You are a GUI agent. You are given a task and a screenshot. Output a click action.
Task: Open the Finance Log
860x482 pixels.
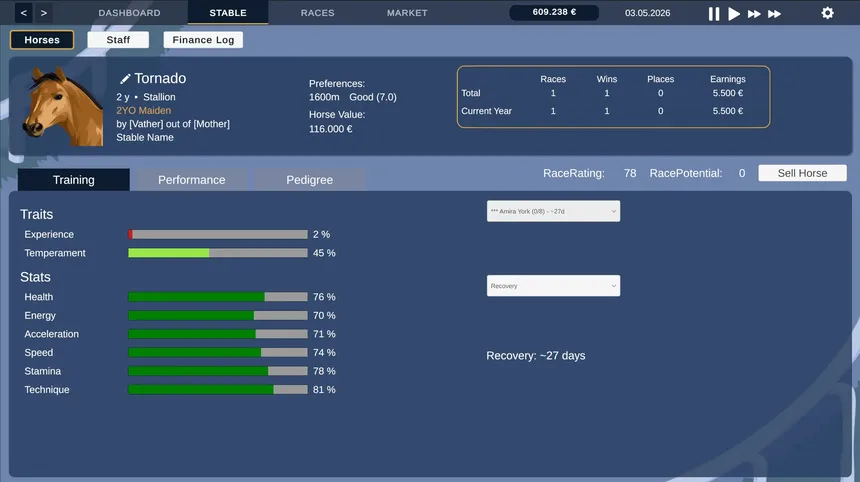pyautogui.click(x=203, y=40)
